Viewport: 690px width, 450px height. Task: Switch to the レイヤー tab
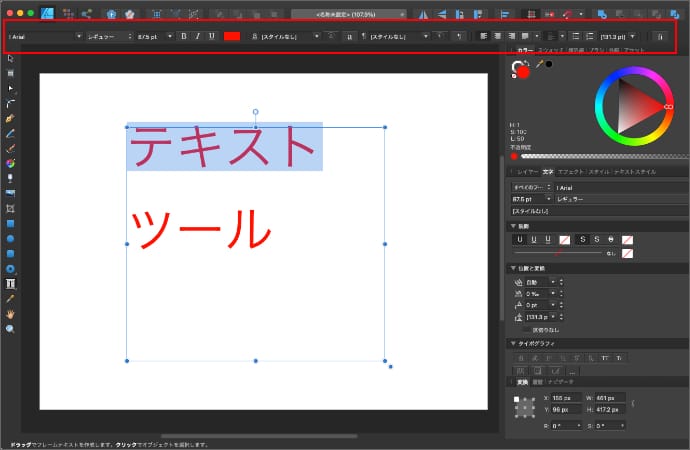click(526, 173)
